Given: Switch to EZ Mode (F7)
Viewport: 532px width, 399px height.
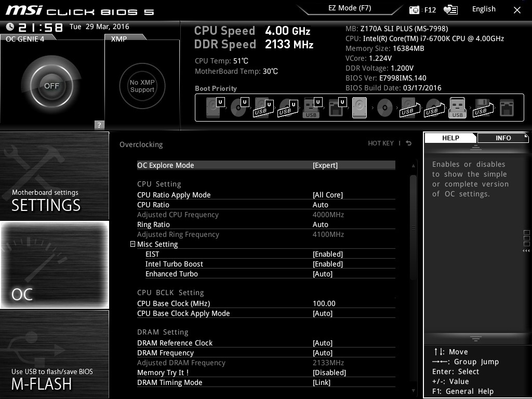Looking at the screenshot, I should 350,8.
